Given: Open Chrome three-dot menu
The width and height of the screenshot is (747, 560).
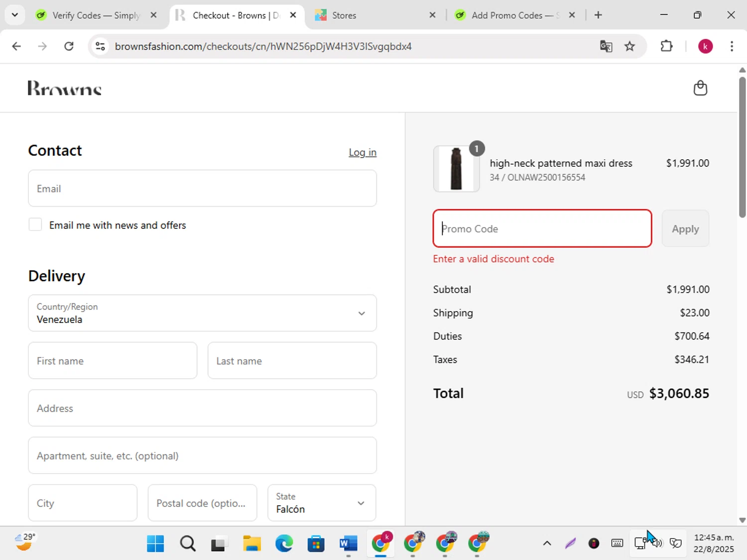Looking at the screenshot, I should coord(732,46).
